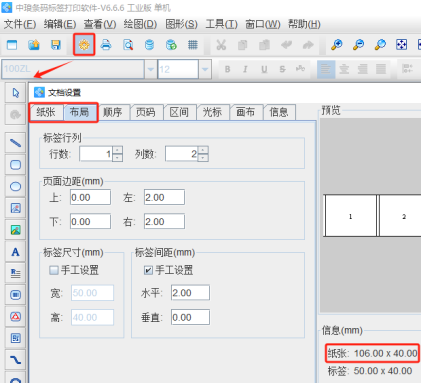
Task: Save the current document
Action: pos(56,44)
